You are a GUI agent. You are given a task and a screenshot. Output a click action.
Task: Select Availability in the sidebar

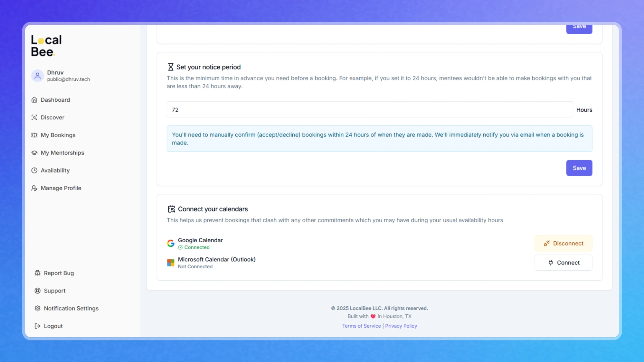point(55,171)
